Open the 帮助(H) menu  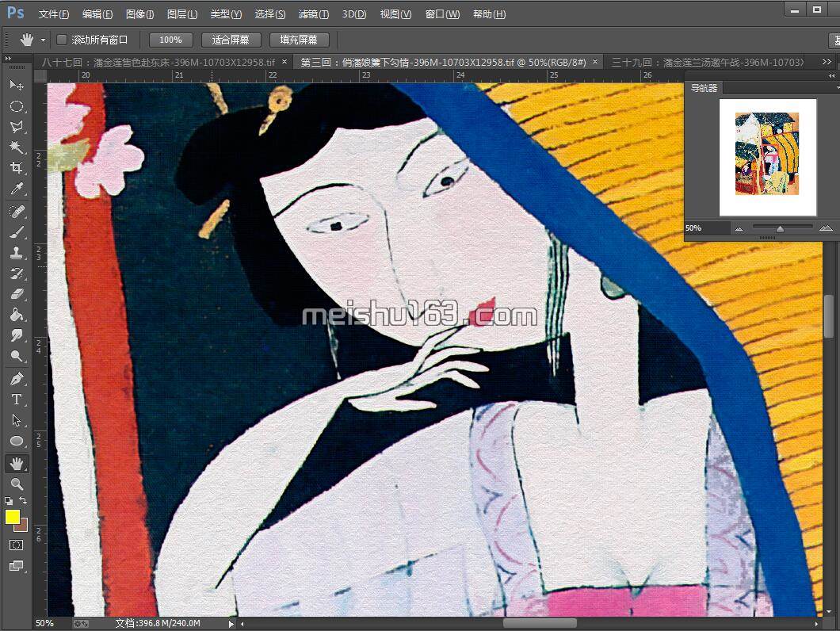point(489,14)
